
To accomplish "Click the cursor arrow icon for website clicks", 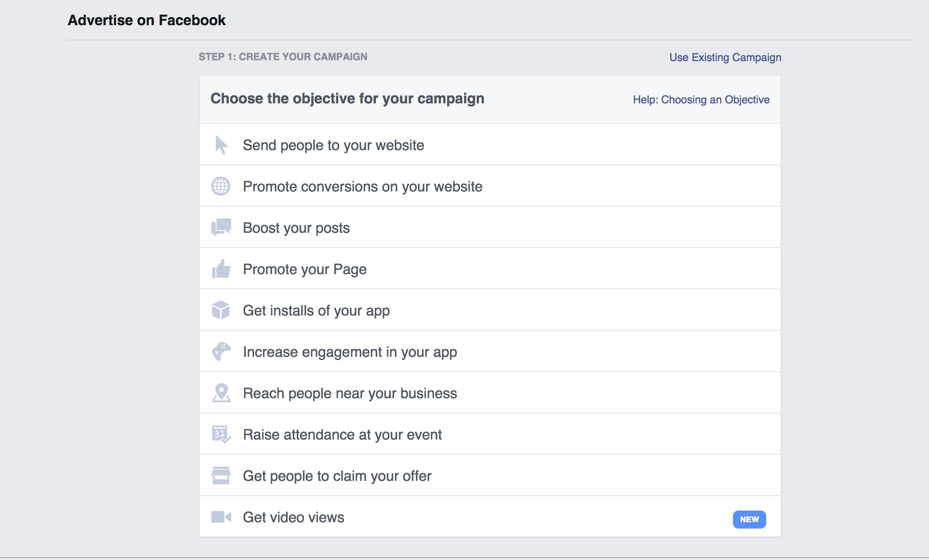I will coord(221,145).
